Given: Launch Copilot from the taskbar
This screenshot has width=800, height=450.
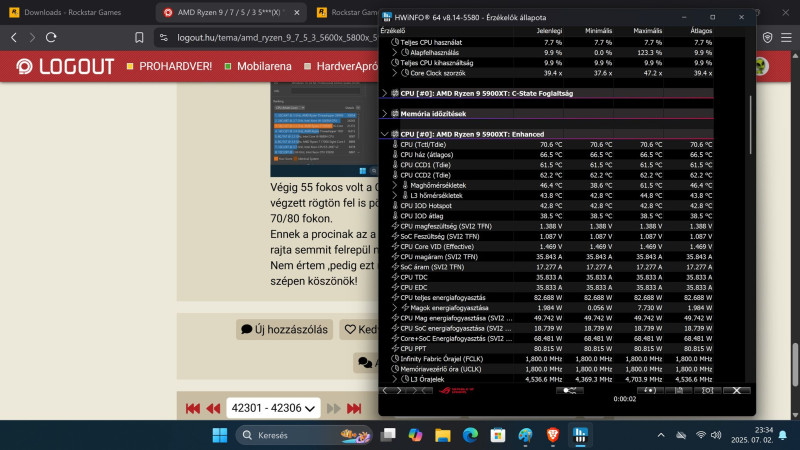Looking at the screenshot, I should tap(415, 435).
